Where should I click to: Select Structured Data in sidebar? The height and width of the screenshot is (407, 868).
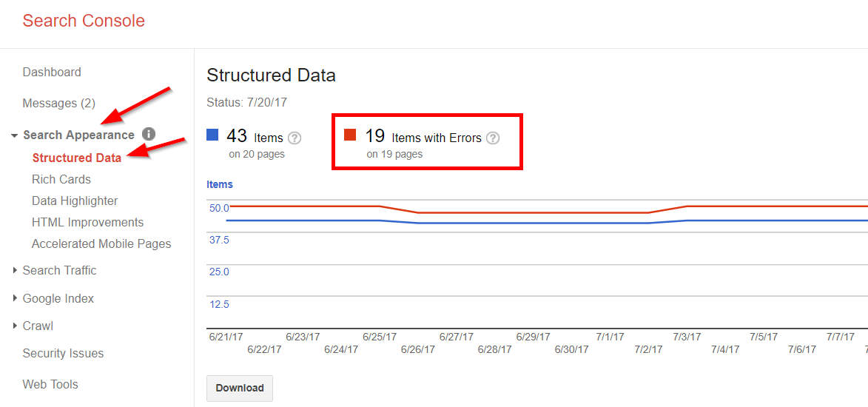point(76,158)
